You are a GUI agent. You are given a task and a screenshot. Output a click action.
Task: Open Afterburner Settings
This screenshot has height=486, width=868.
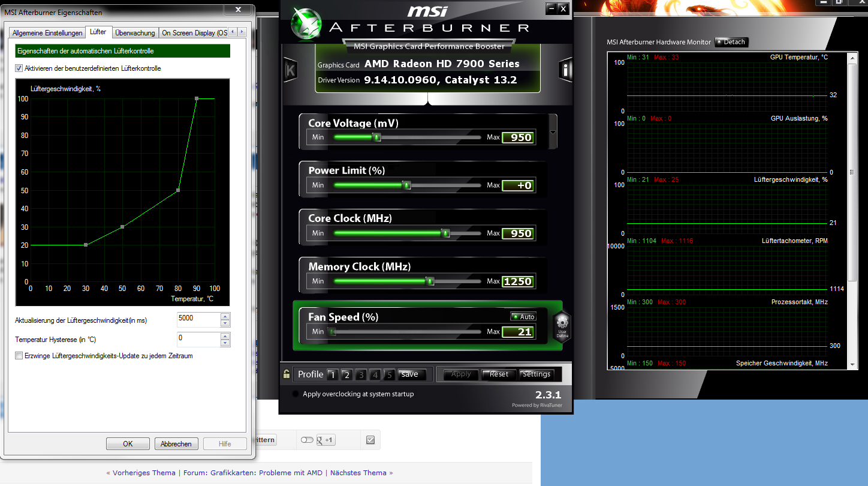pyautogui.click(x=537, y=374)
